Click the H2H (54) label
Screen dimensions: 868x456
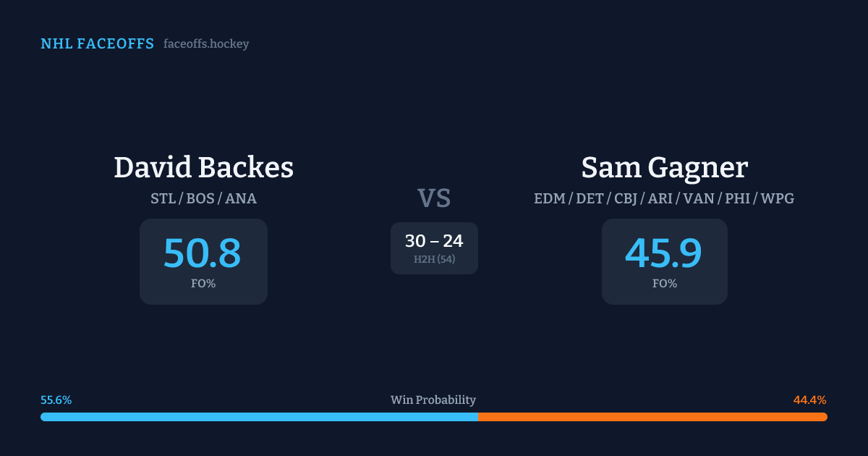(x=434, y=259)
